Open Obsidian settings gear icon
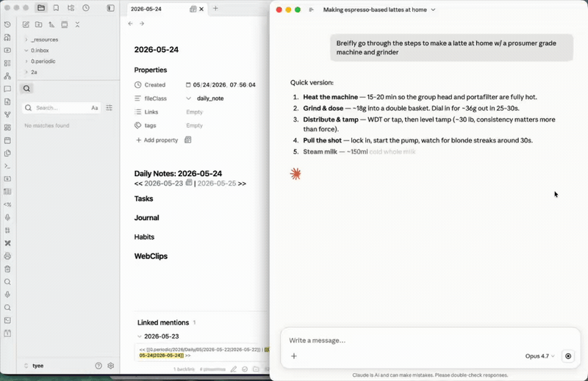Screen dimensions: 588x381 111,366
